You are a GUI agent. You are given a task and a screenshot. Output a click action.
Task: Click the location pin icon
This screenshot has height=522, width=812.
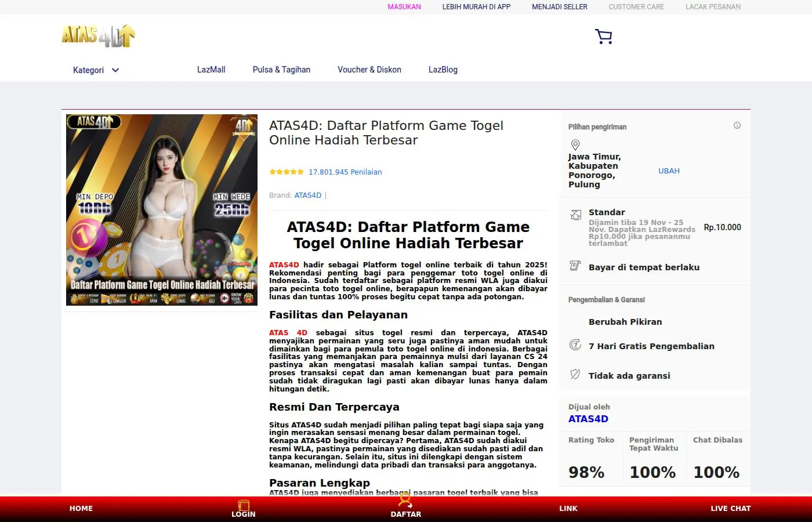pos(575,145)
